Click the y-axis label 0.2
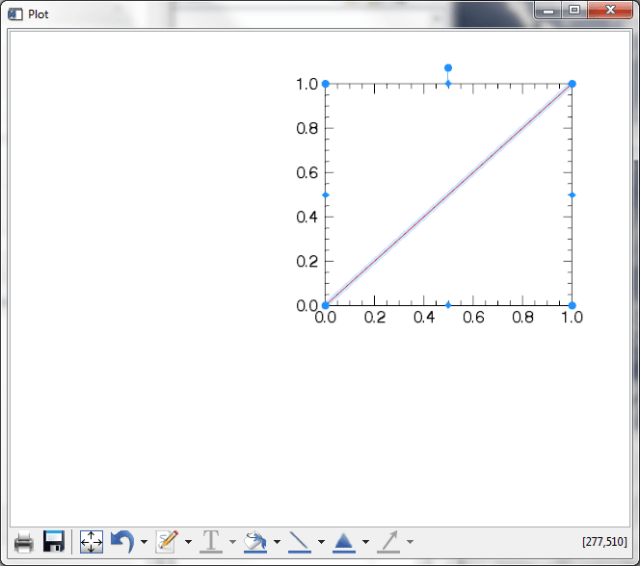 point(307,261)
